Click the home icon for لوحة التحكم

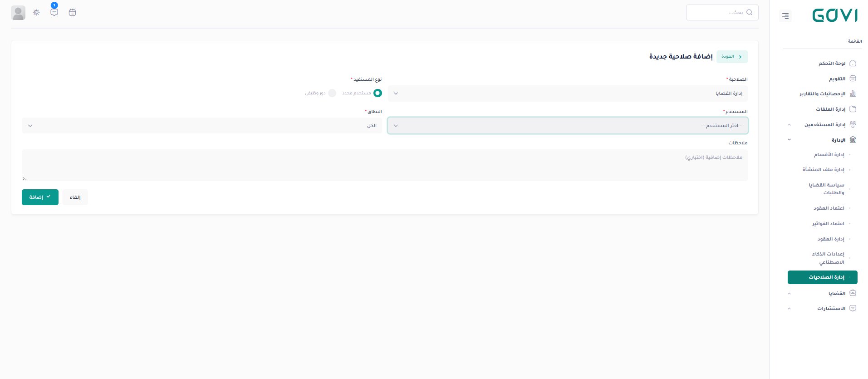coord(853,63)
